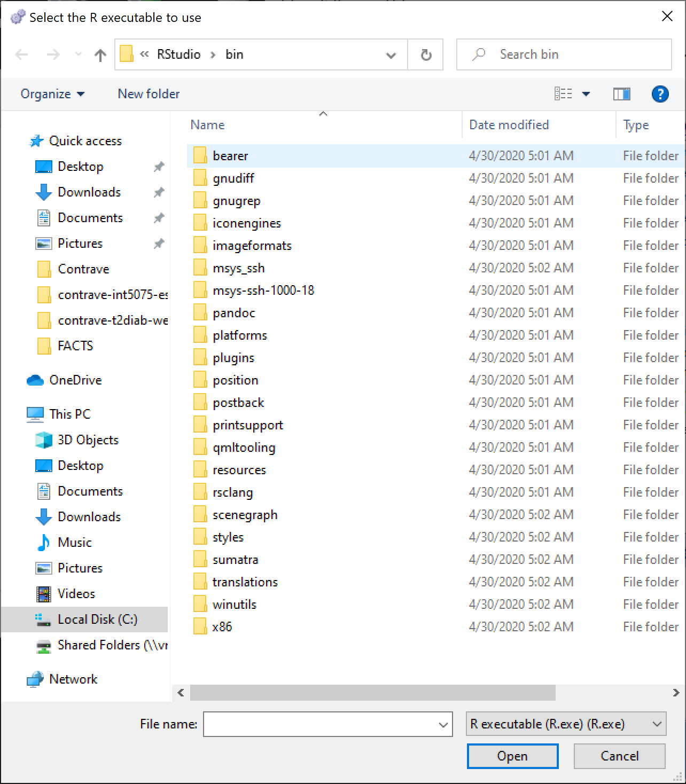The height and width of the screenshot is (784, 686).
Task: Select Local Disk (C:) in sidebar
Action: 97,619
